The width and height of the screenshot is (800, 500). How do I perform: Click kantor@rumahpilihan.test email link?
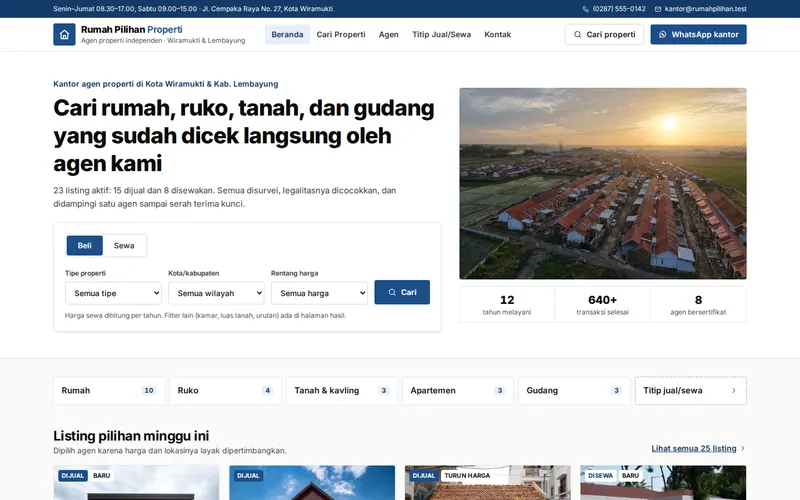coord(706,9)
